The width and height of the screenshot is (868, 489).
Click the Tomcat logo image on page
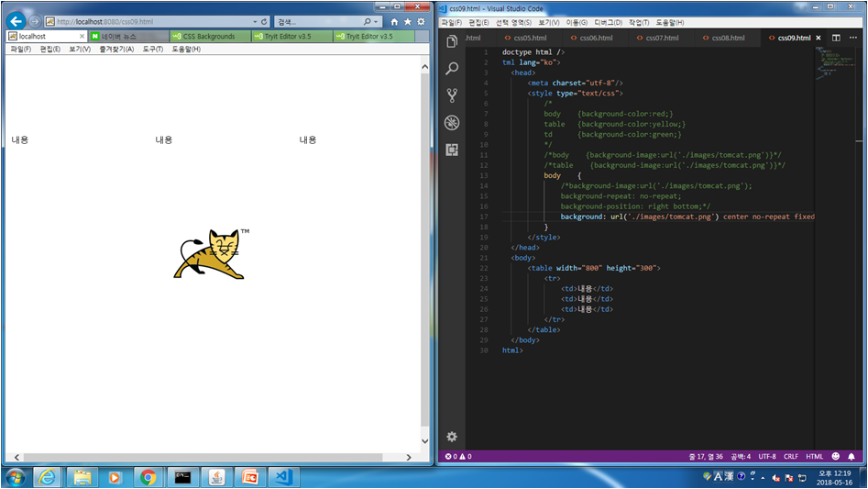click(212, 253)
